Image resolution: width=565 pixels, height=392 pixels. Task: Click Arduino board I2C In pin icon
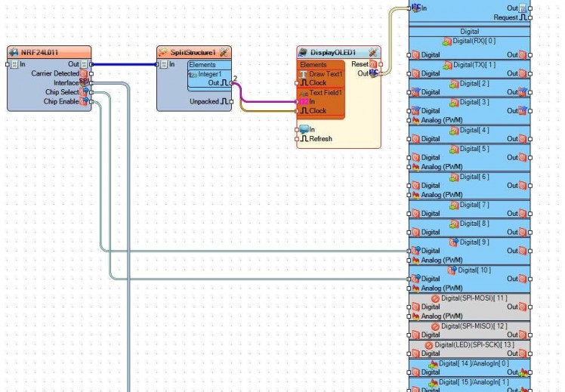click(416, 8)
